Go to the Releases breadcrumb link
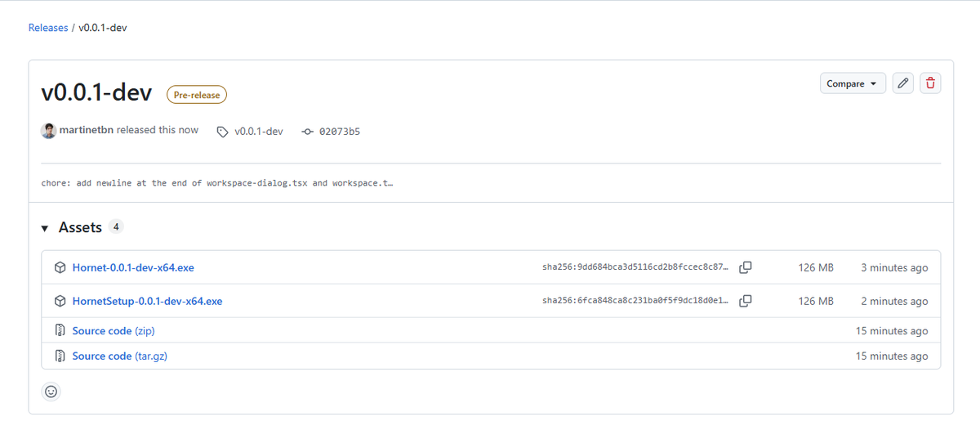Image resolution: width=980 pixels, height=448 pixels. (48, 28)
